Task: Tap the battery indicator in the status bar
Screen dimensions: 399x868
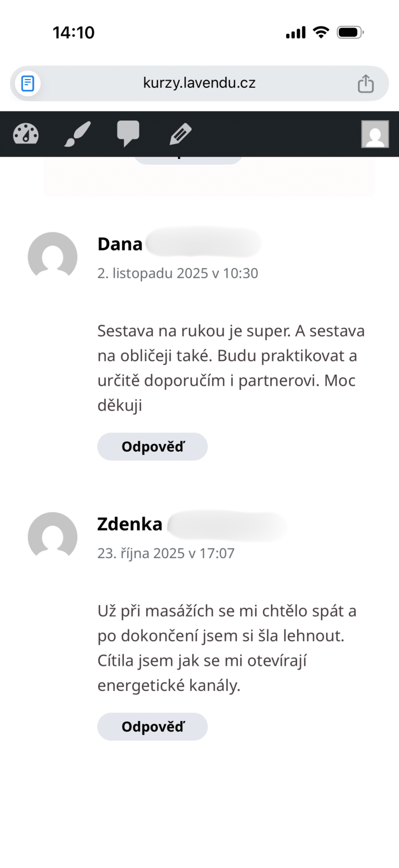Action: tap(350, 32)
